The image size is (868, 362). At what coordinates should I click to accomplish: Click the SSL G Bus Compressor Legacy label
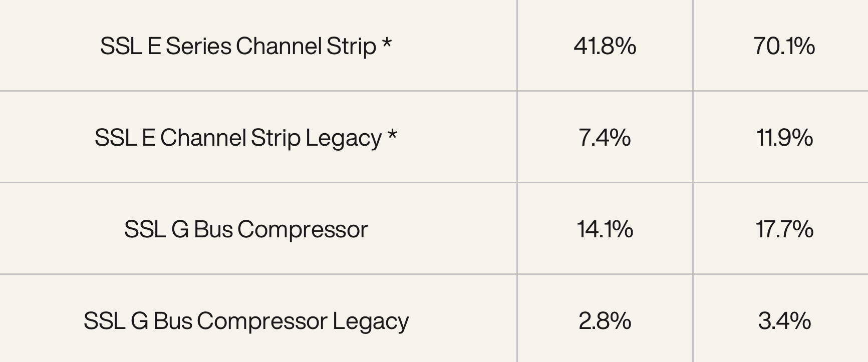pyautogui.click(x=246, y=321)
